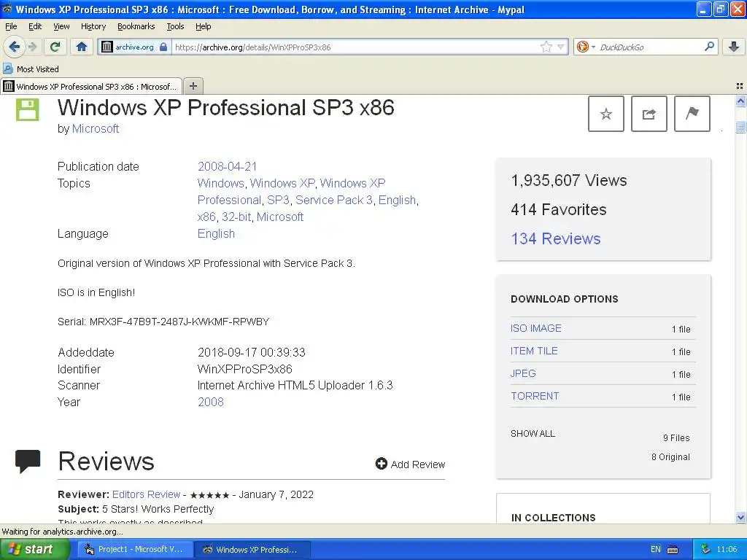Screen dimensions: 747x560
Task: Click the EN language indicator
Action: click(656, 549)
